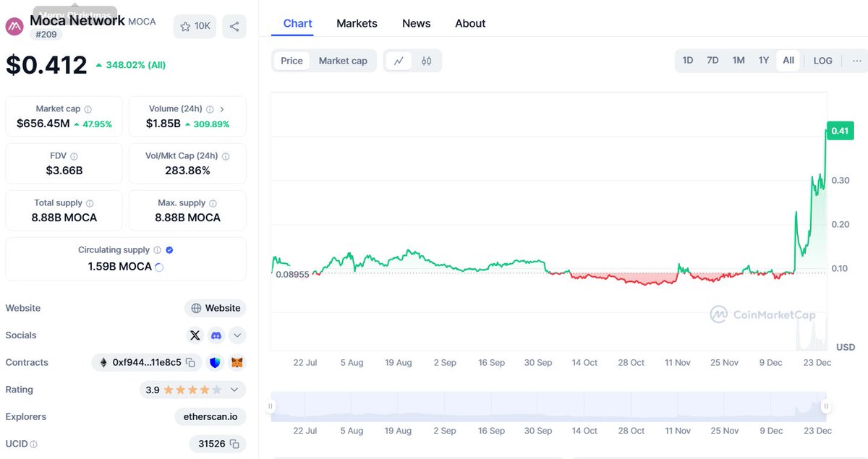
Task: Open UCID info icon
Action: tap(33, 445)
